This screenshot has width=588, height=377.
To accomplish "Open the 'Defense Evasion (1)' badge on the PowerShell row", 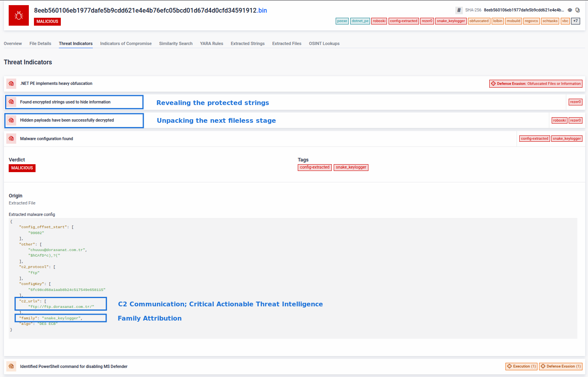I will click(560, 366).
